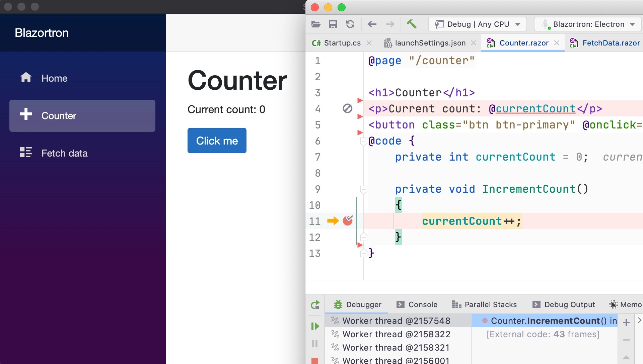This screenshot has width=643, height=364.
Task: Toggle the breakpoint marker beside line 5
Action: click(x=360, y=117)
